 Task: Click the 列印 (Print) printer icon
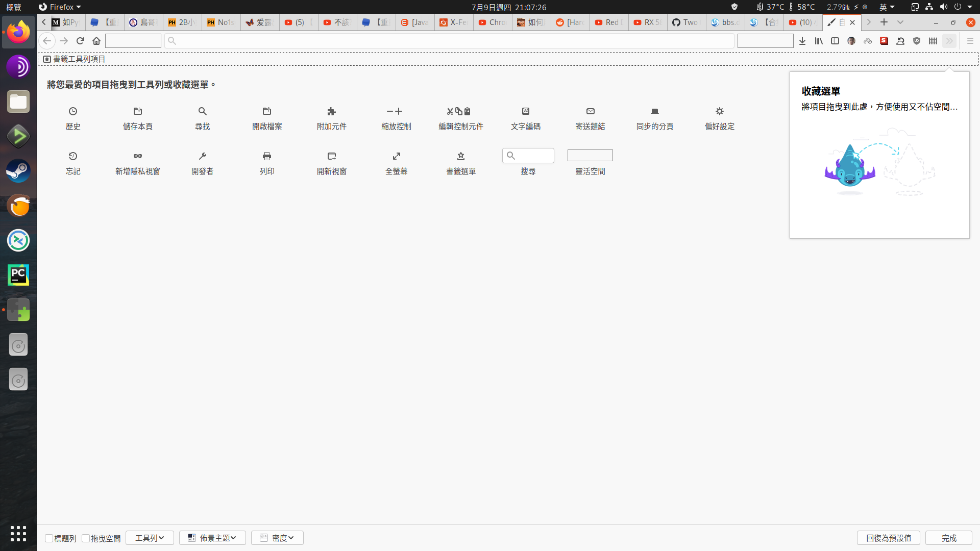pos(267,156)
